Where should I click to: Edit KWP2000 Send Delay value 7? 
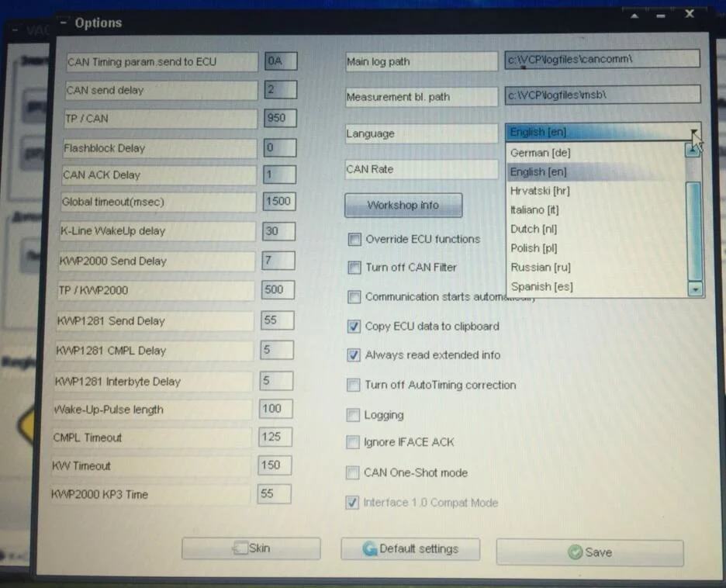coord(278,261)
